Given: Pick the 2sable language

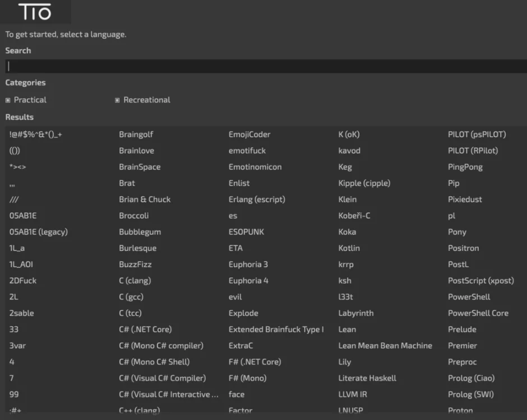Looking at the screenshot, I should pyautogui.click(x=21, y=313).
